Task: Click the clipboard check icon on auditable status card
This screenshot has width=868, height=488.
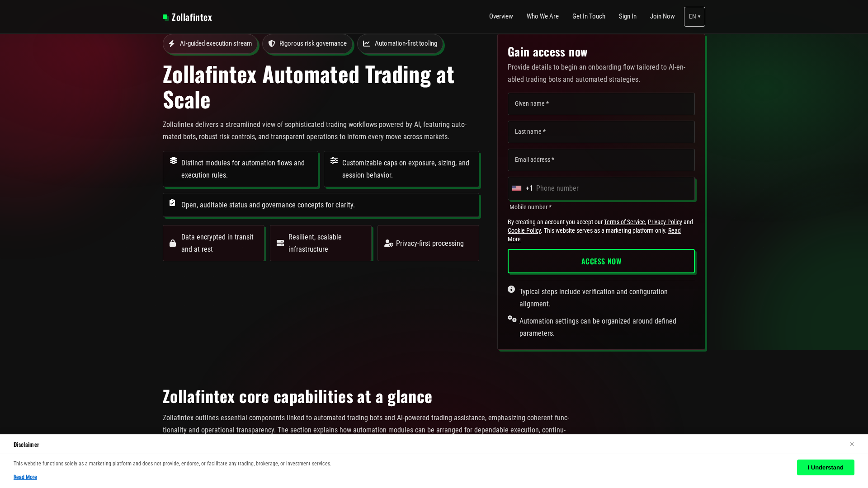Action: pos(172,202)
